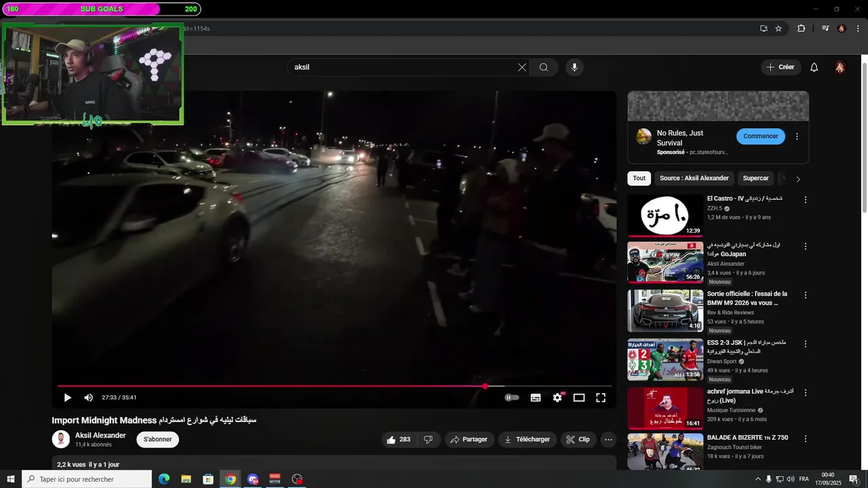Screen dimensions: 868x488
Task: Open File Explorer from the taskbar
Action: (x=186, y=479)
